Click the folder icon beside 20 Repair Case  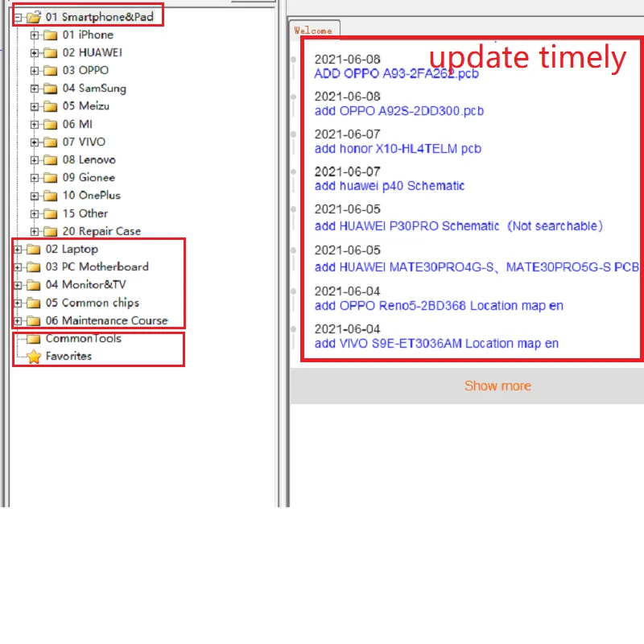[x=50, y=232]
